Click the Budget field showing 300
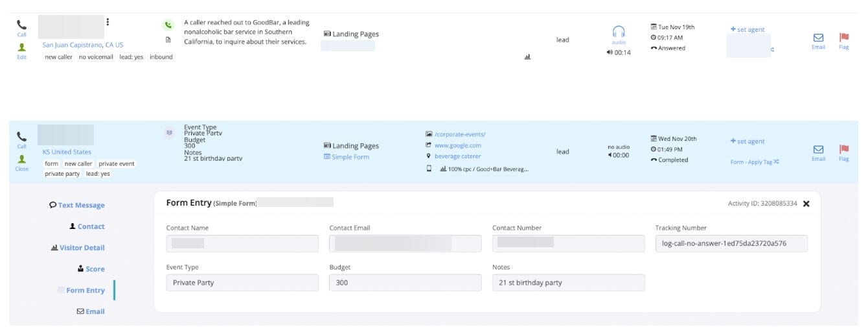 (x=405, y=283)
